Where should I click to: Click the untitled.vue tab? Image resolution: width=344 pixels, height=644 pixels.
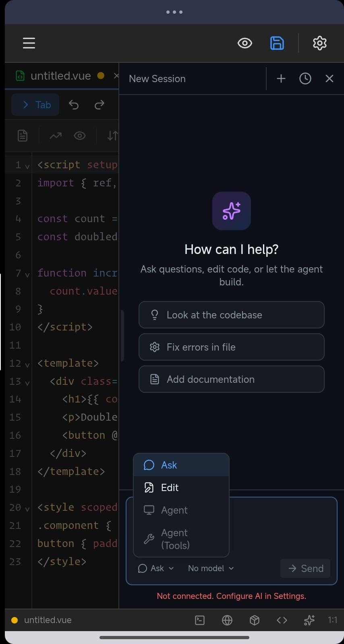click(60, 76)
